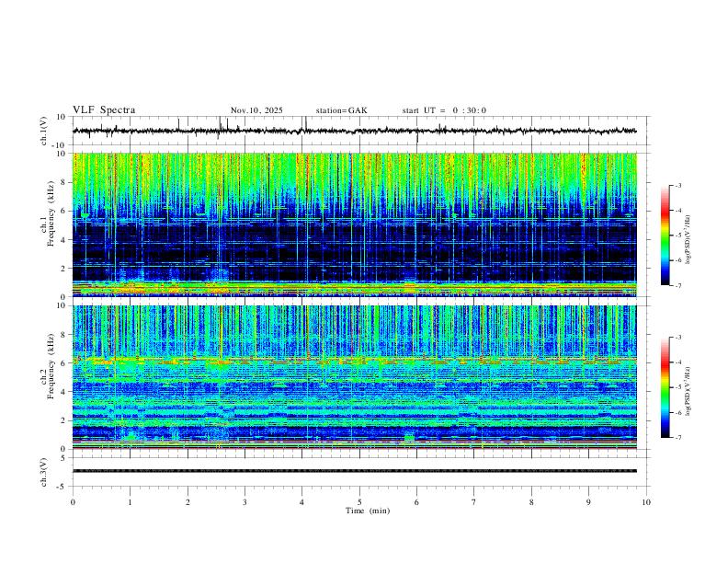Viewport: 728px width, 563px height.
Task: Click the ch.2 "Frequency (kHz)" axis label
Action: coord(51,366)
